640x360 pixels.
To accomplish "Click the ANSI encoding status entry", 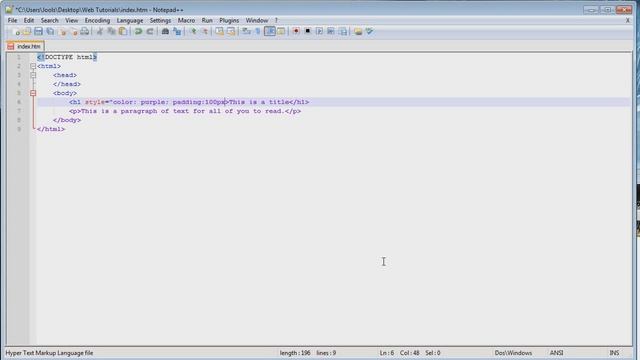I will tap(556, 353).
